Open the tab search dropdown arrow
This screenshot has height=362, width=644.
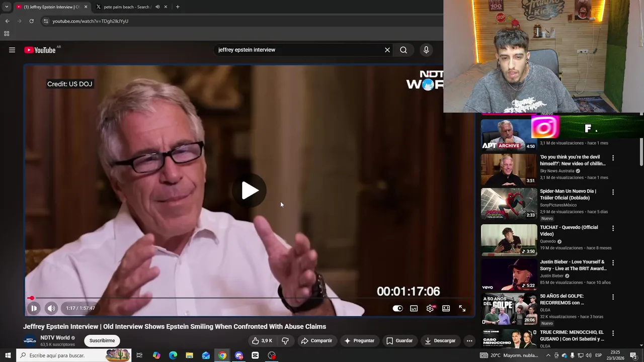7,7
